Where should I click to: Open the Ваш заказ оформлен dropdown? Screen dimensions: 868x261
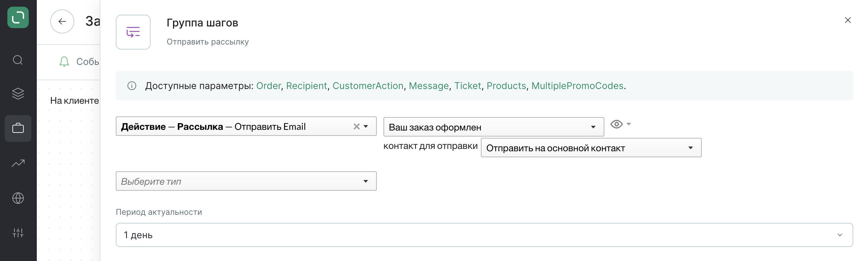click(x=494, y=127)
